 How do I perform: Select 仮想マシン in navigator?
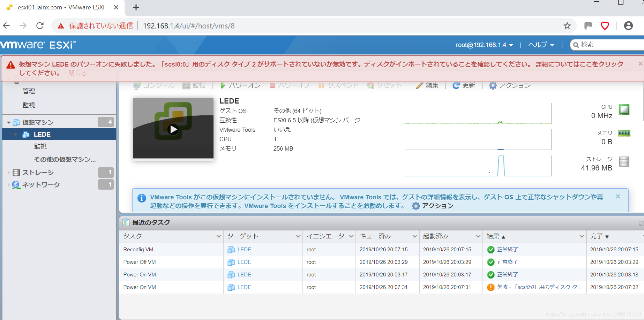pyautogui.click(x=38, y=122)
